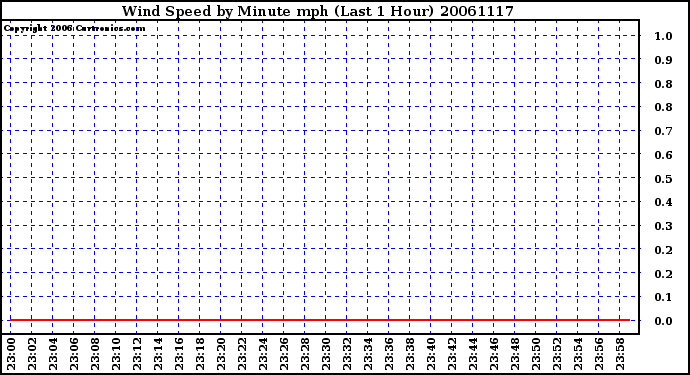Click the 0.9 y-axis label
The image size is (690, 375).
(x=663, y=60)
